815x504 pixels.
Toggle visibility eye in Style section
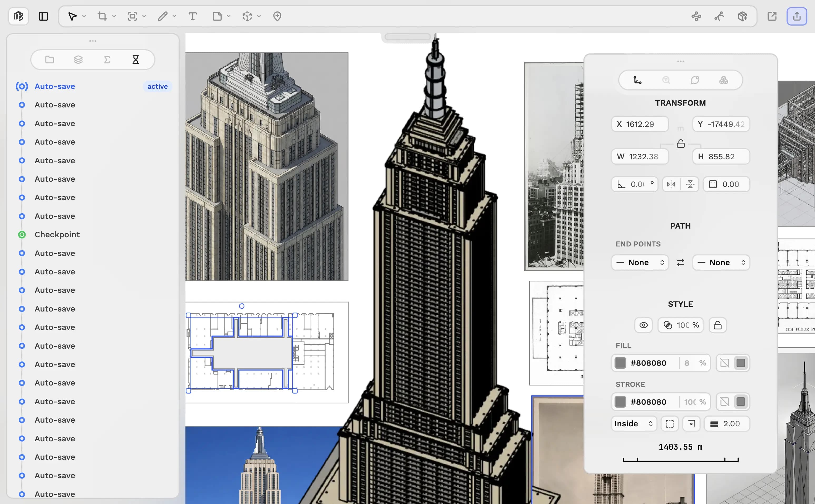pyautogui.click(x=643, y=325)
